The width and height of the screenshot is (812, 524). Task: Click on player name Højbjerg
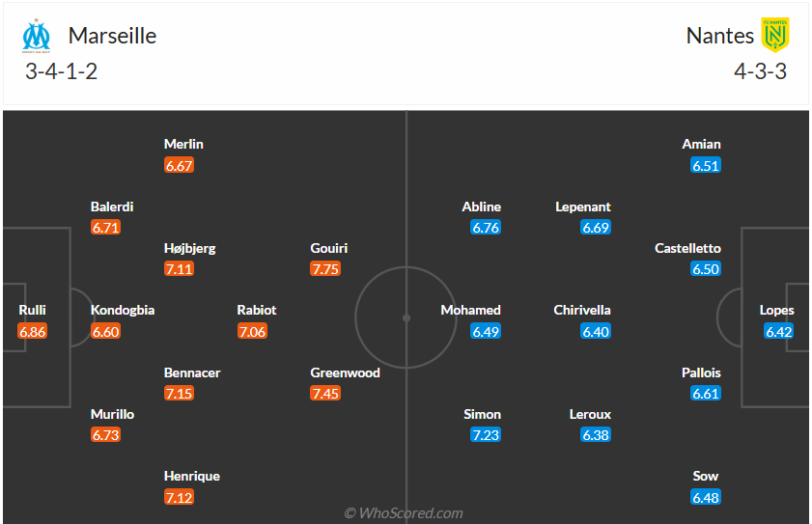189,248
